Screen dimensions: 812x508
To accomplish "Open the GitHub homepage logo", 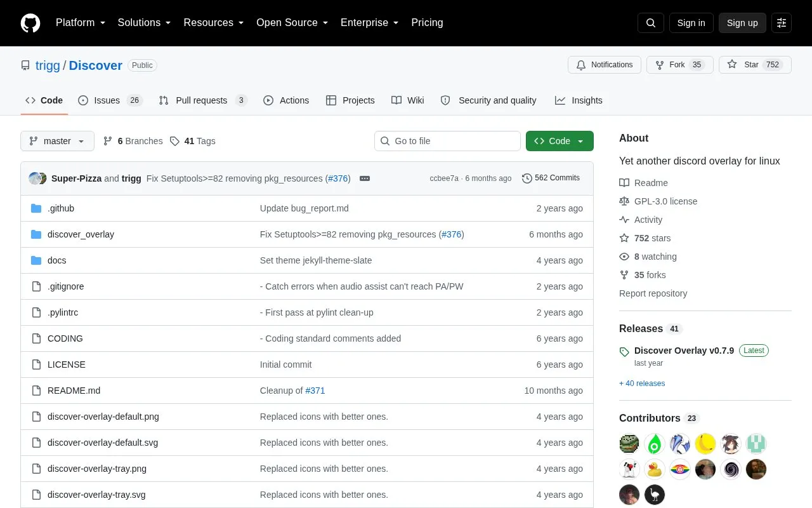I will click(30, 23).
